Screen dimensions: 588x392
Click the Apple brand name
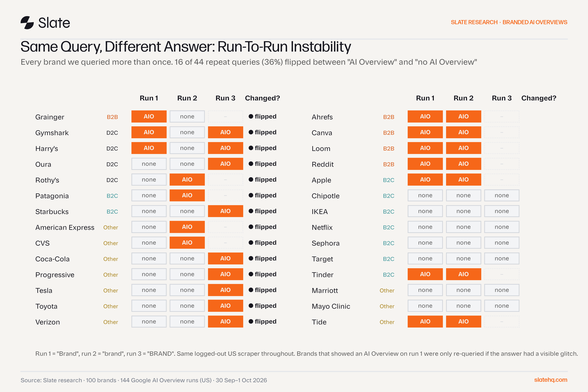coord(322,180)
